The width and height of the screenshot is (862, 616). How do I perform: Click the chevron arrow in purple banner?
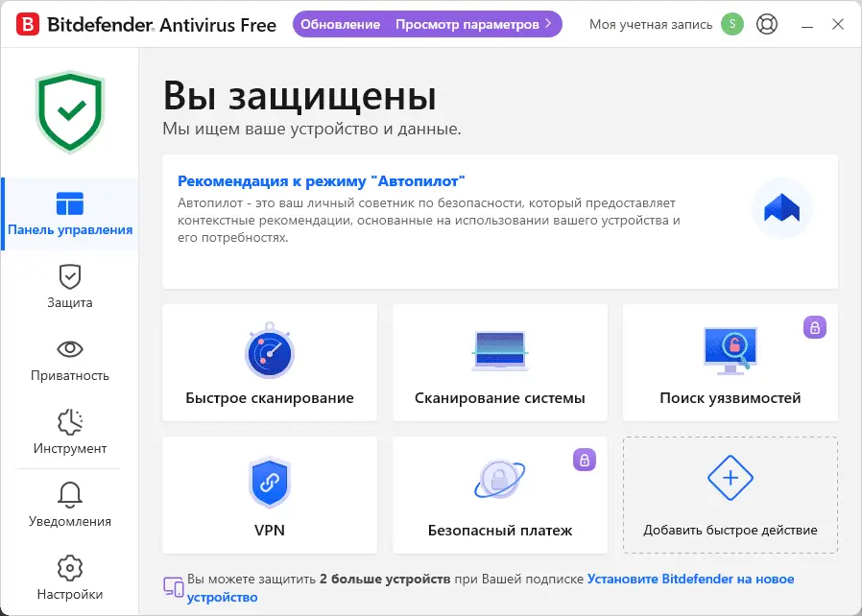(x=548, y=24)
